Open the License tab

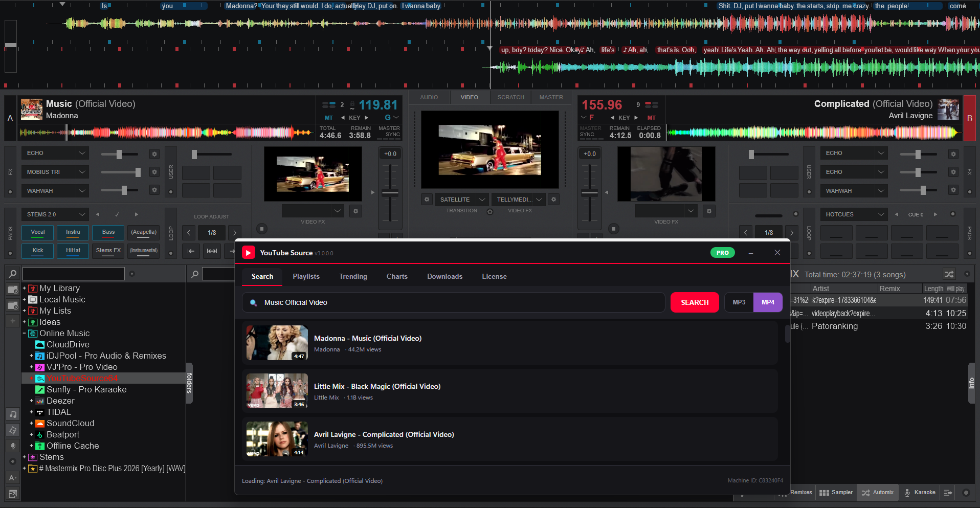[x=494, y=276]
